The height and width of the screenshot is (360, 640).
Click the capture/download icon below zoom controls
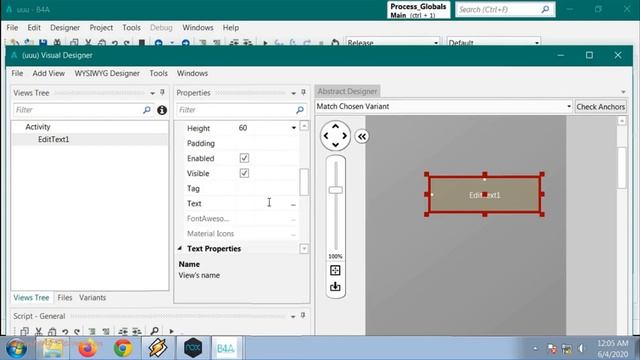point(335,287)
